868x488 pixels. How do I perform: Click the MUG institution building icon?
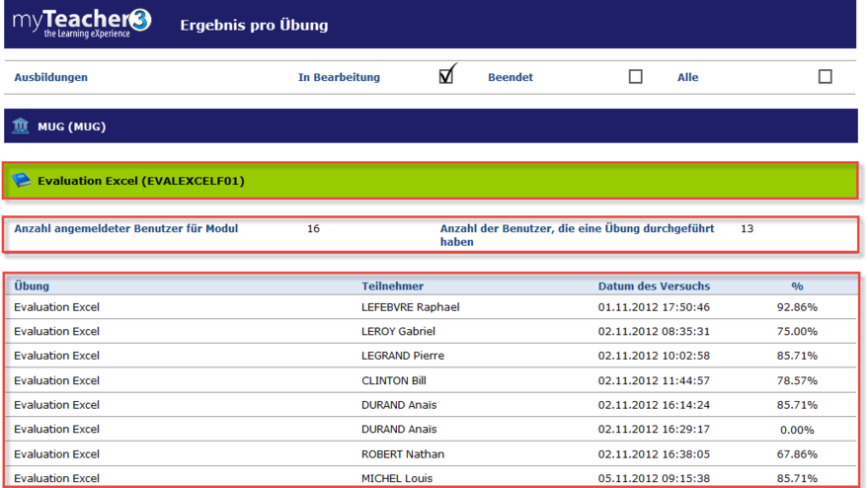pyautogui.click(x=21, y=126)
